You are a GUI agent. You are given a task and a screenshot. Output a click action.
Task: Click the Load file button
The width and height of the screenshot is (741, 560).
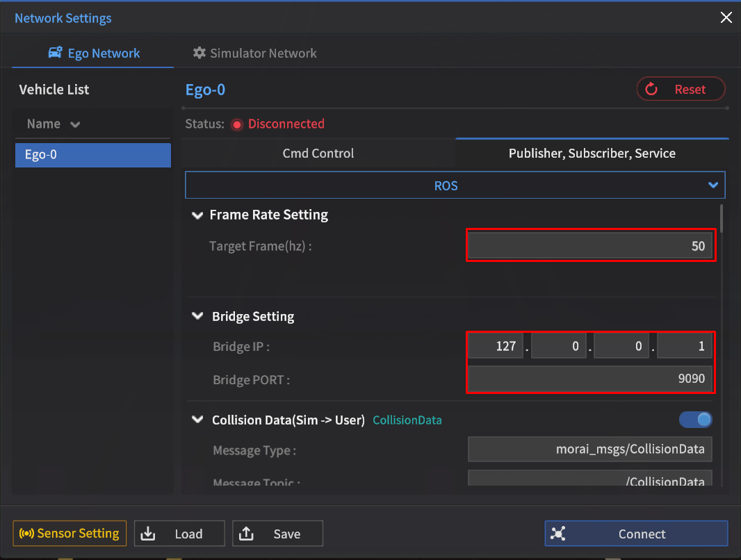click(179, 534)
